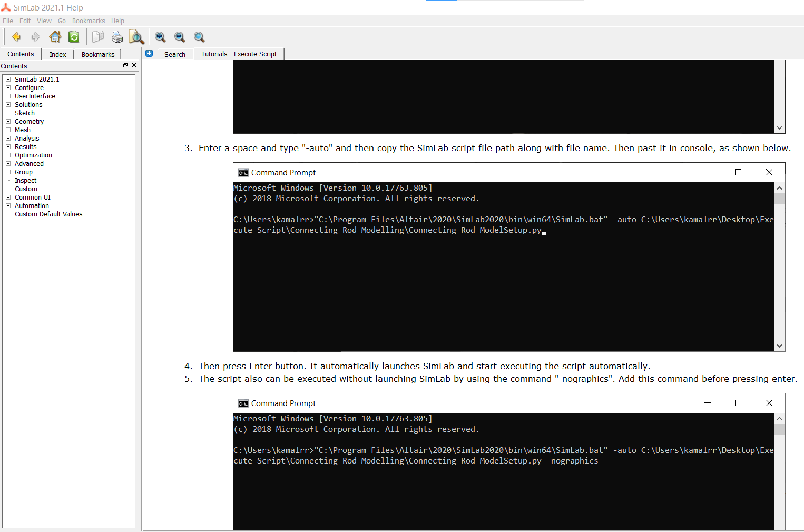Viewport: 804px width, 532px height.
Task: Select the Solutions topic label
Action: (x=28, y=105)
